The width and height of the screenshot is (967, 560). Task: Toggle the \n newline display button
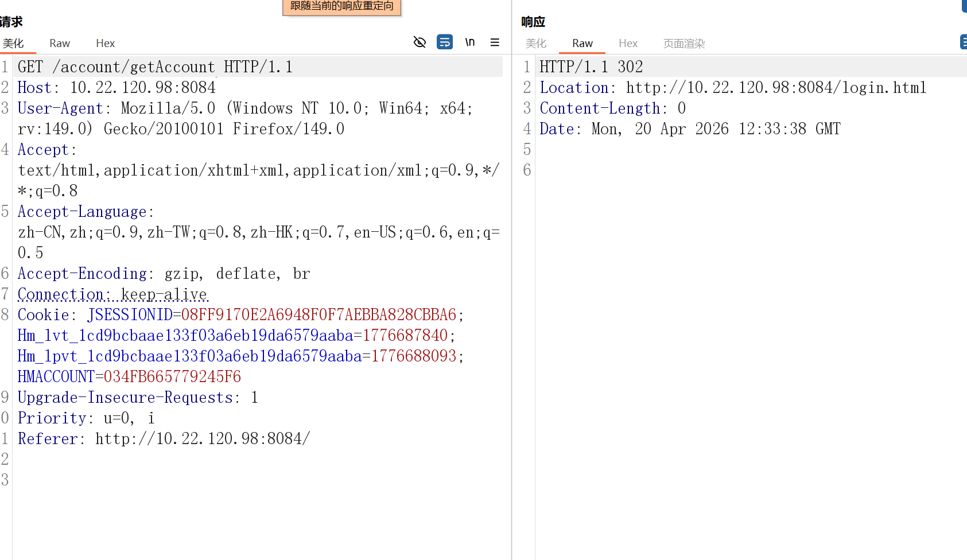pos(470,42)
